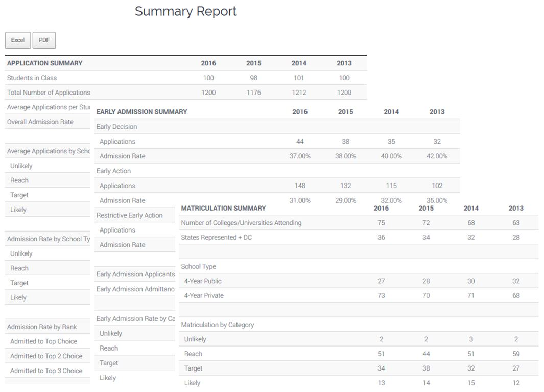Click the Students in Class row label

pos(32,78)
